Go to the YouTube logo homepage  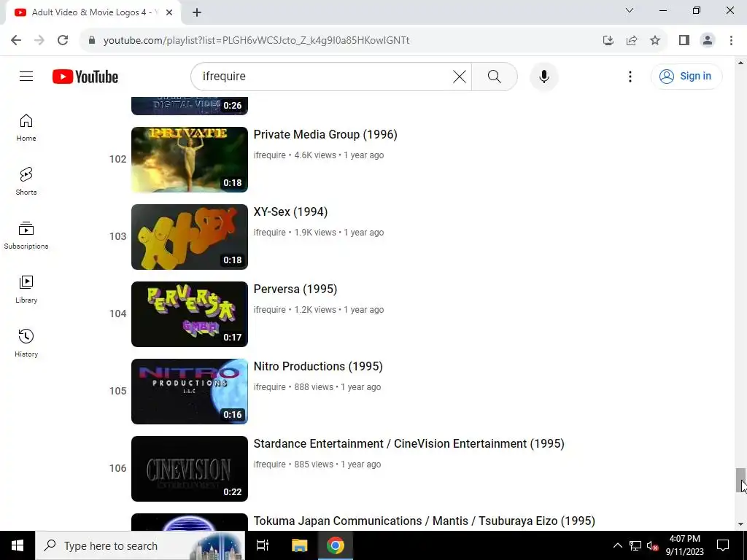pyautogui.click(x=85, y=77)
